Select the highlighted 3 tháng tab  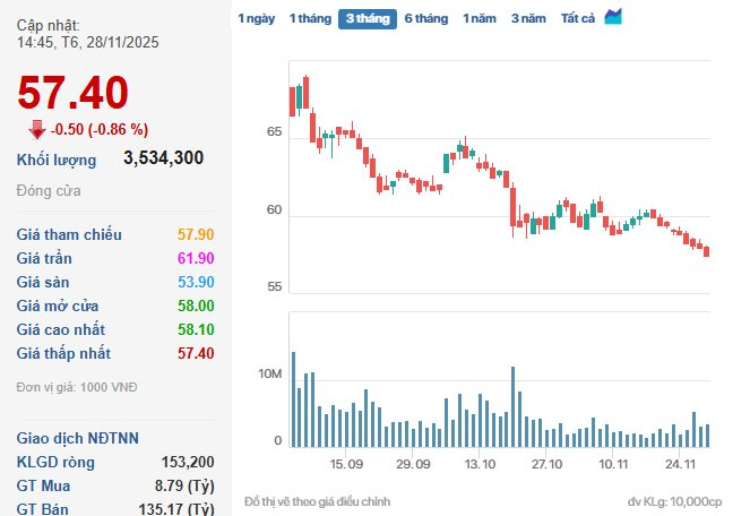[367, 19]
